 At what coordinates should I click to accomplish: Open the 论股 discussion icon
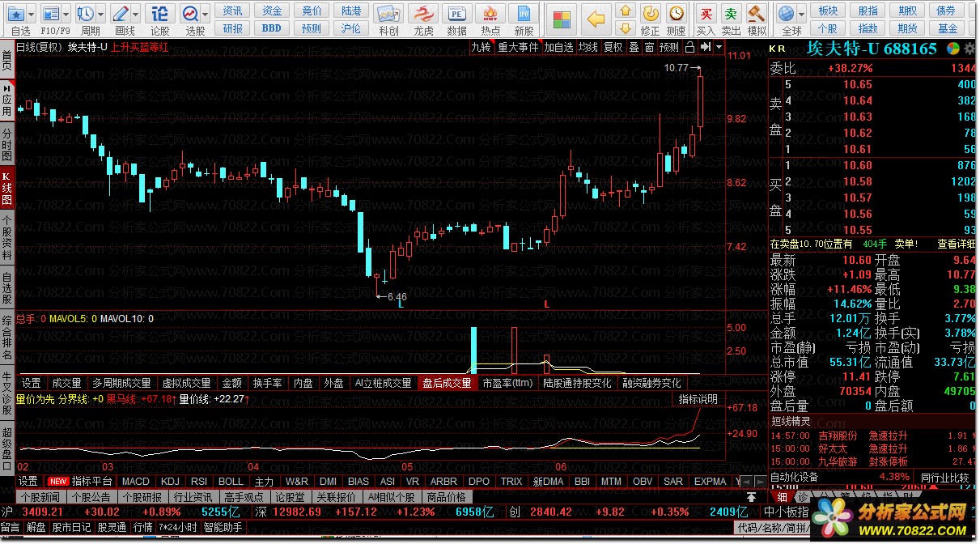[160, 13]
